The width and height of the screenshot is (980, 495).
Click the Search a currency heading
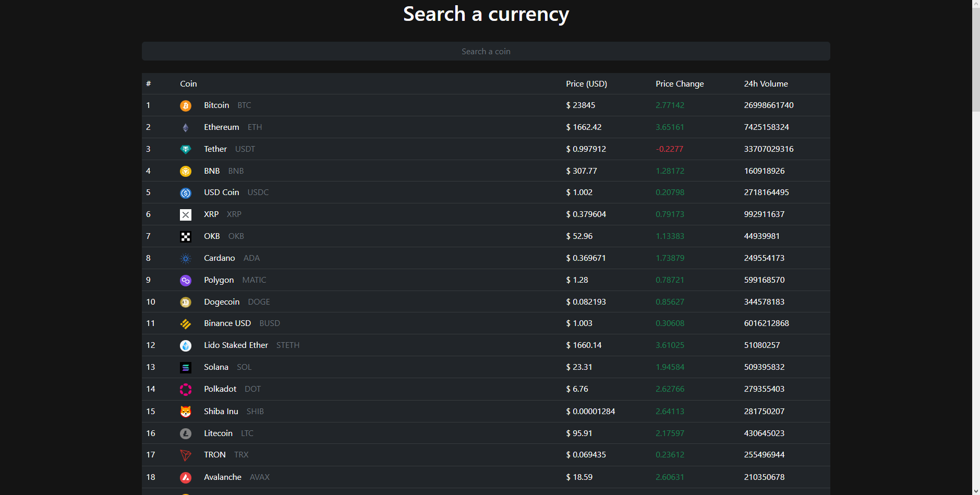[486, 14]
